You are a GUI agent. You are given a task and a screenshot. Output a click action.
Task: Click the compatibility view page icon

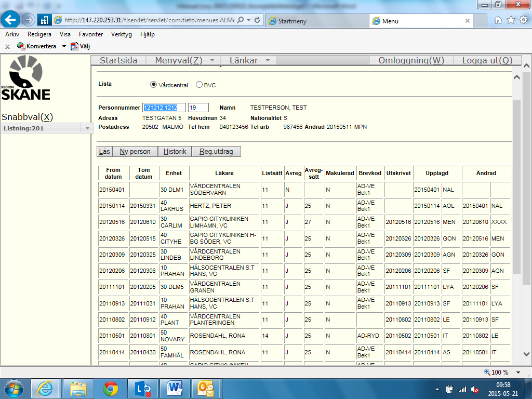(x=44, y=20)
